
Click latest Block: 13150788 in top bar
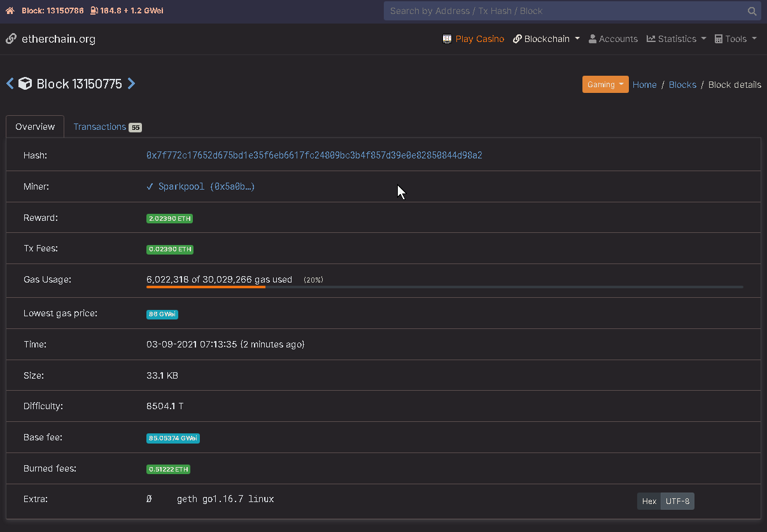point(52,11)
